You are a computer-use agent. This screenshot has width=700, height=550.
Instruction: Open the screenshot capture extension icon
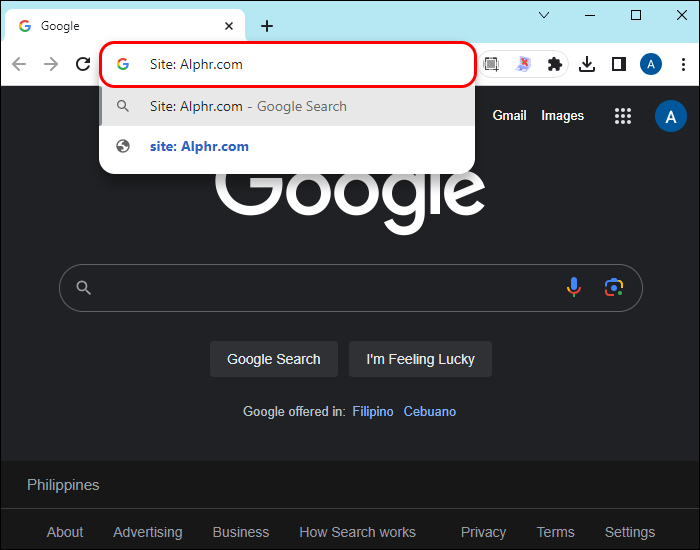pyautogui.click(x=491, y=64)
